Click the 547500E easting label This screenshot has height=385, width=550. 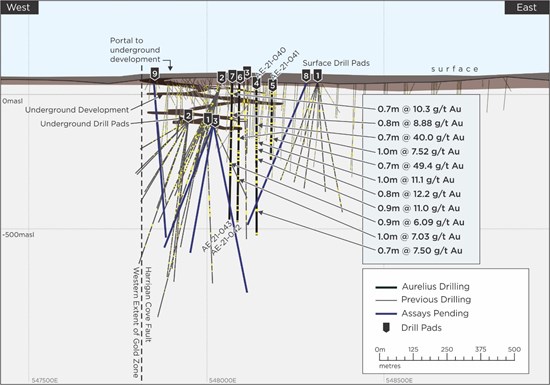(45, 380)
